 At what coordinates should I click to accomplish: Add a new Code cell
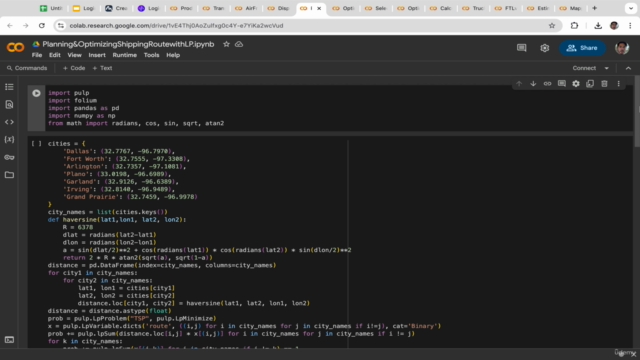74,68
